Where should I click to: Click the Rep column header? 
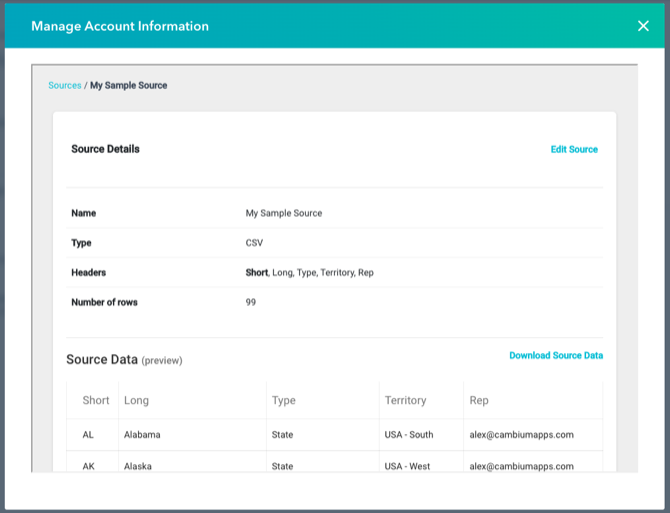479,400
